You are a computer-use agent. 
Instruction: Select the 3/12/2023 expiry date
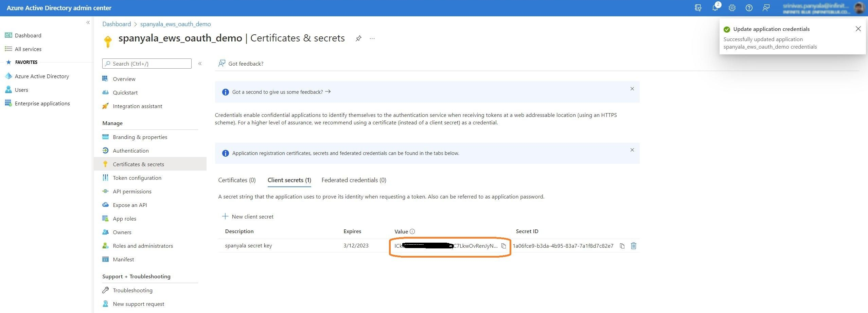356,245
